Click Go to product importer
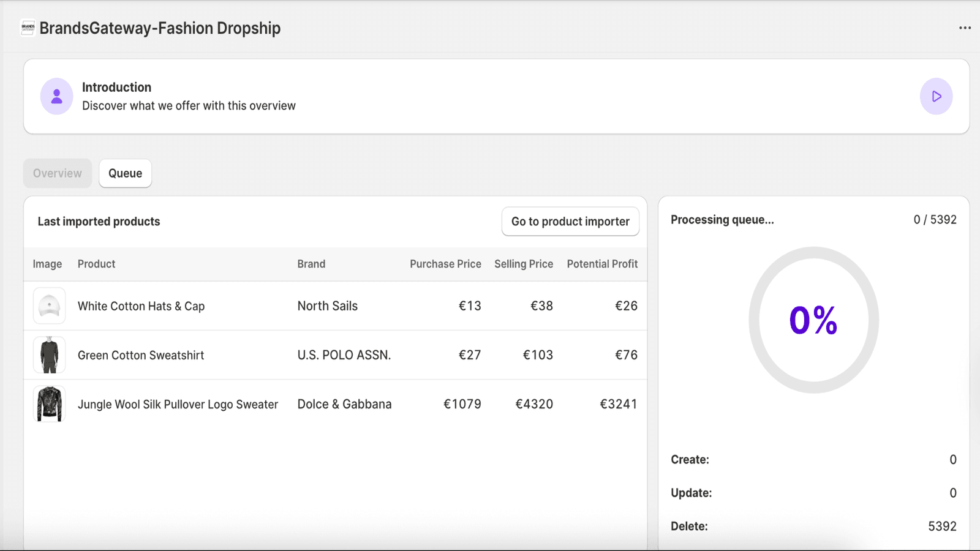Image resolution: width=980 pixels, height=551 pixels. [x=570, y=221]
